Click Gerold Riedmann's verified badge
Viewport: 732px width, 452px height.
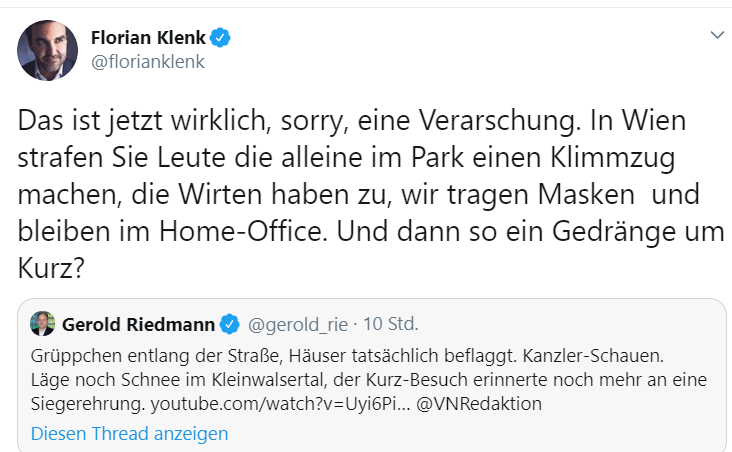click(x=229, y=325)
